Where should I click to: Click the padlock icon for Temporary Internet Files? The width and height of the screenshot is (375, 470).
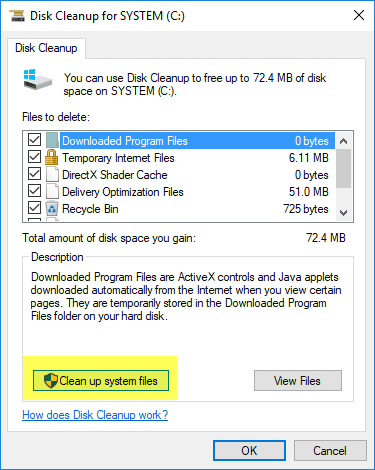[52, 157]
